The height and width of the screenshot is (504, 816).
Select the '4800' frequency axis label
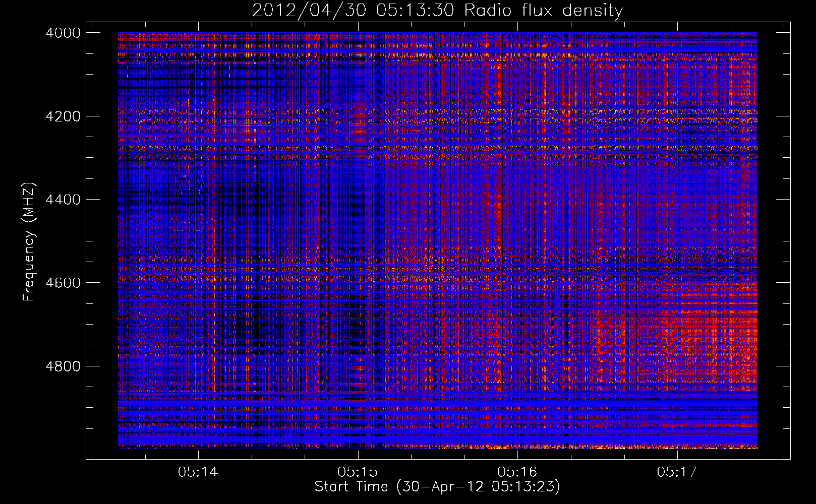63,366
